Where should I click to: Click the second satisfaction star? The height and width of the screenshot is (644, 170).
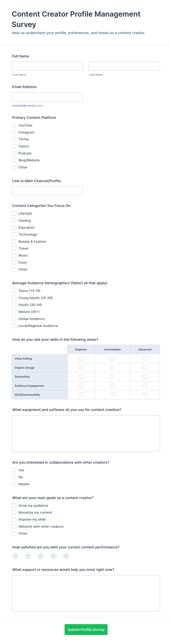point(28,556)
